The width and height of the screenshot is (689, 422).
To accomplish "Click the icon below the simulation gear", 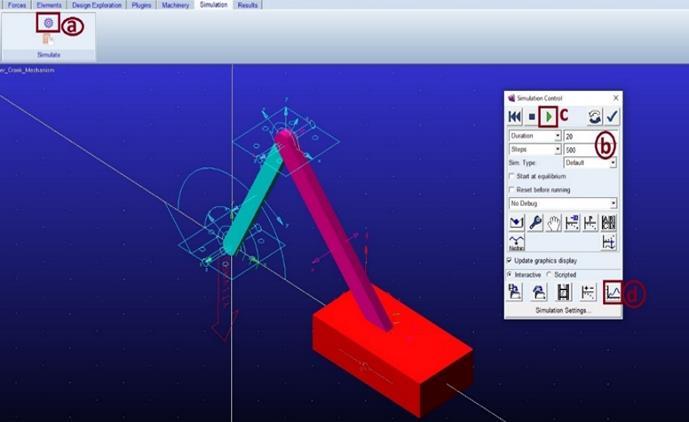I will tap(48, 39).
